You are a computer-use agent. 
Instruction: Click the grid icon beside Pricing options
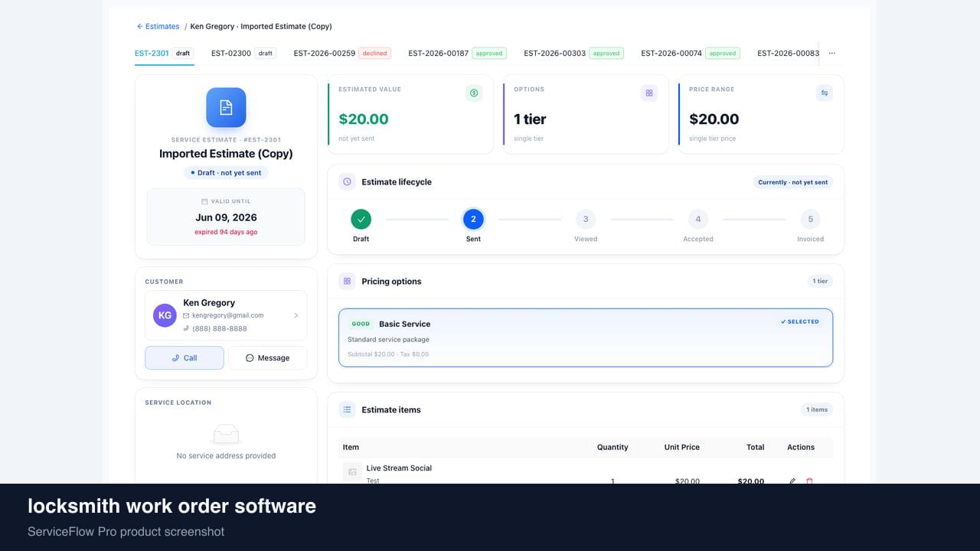(x=347, y=282)
